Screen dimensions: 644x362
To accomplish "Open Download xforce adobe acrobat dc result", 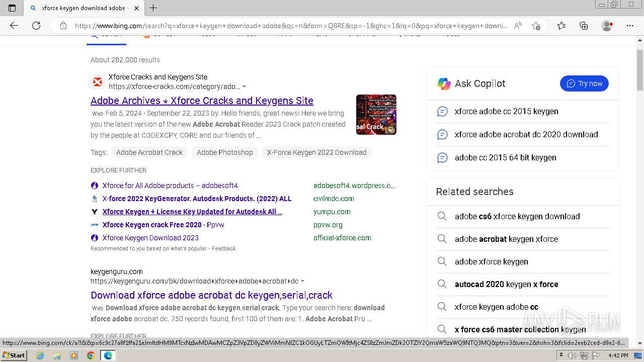I will click(212, 295).
